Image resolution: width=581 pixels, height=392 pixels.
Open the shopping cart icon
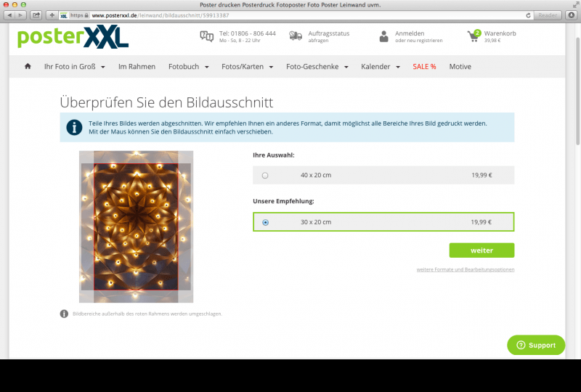pos(474,36)
